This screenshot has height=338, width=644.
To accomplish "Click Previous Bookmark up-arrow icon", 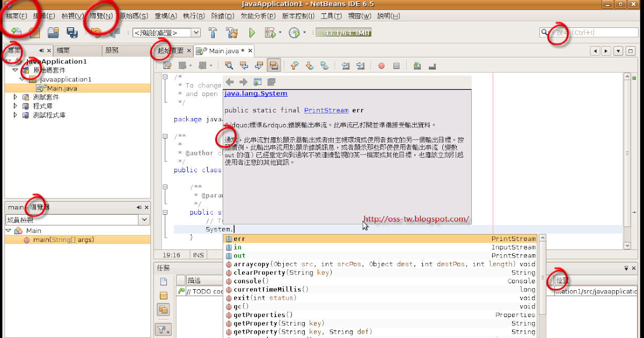I will 294,65.
